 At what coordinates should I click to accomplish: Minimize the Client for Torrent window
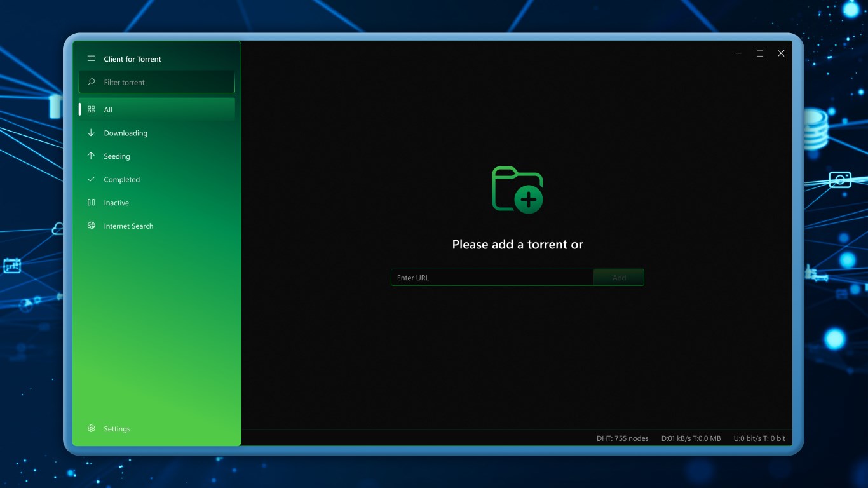point(739,53)
